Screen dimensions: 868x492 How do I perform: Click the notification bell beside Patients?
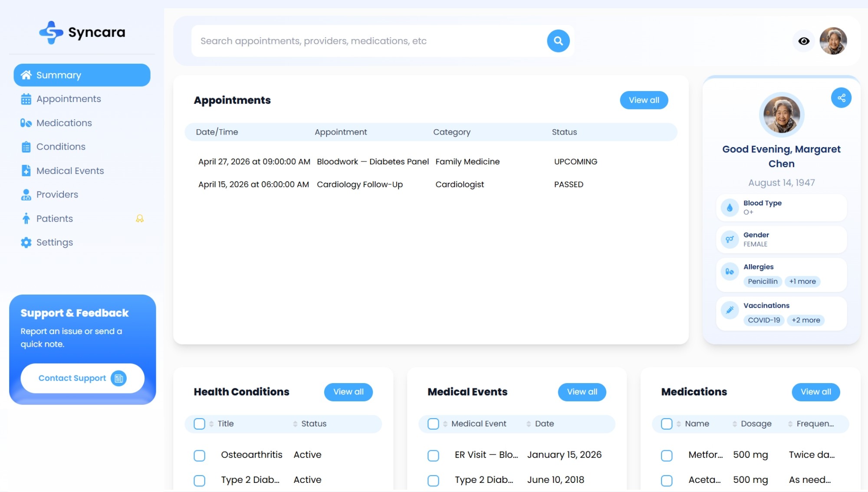139,219
